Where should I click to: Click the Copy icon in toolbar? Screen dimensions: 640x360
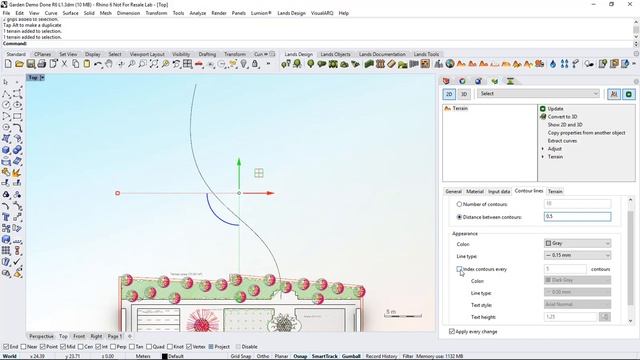pyautogui.click(x=76, y=64)
